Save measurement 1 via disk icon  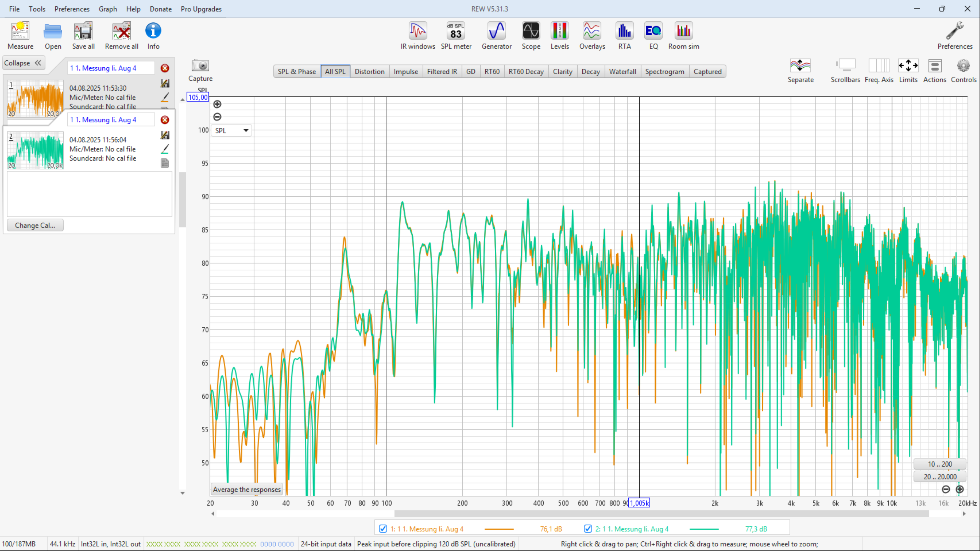(165, 83)
